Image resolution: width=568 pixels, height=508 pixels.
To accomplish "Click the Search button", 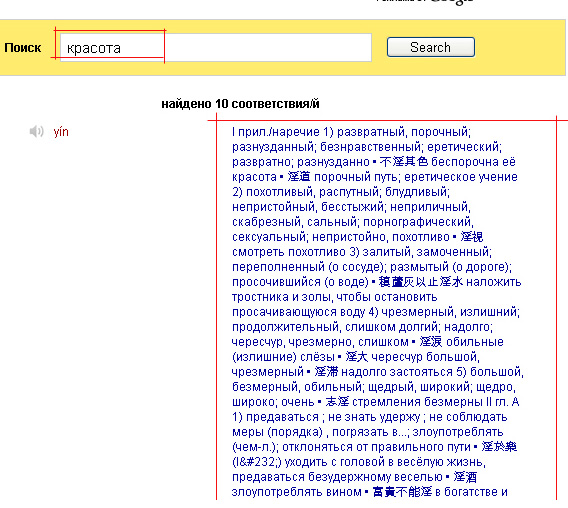I will tap(431, 47).
